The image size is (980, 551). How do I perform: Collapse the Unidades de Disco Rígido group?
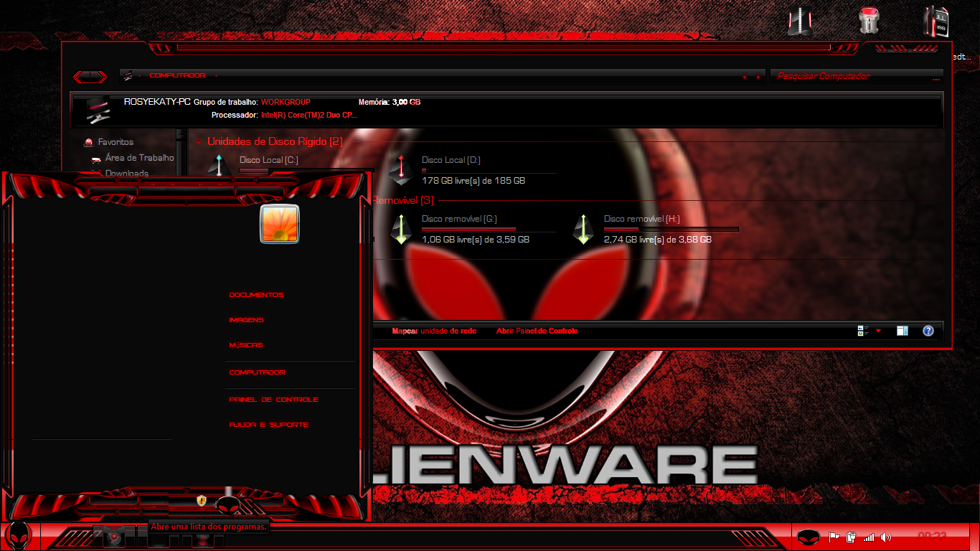click(x=198, y=142)
